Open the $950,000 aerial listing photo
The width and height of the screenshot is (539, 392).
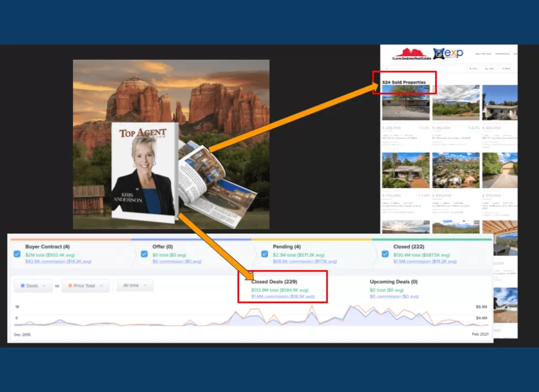pyautogui.click(x=456, y=170)
